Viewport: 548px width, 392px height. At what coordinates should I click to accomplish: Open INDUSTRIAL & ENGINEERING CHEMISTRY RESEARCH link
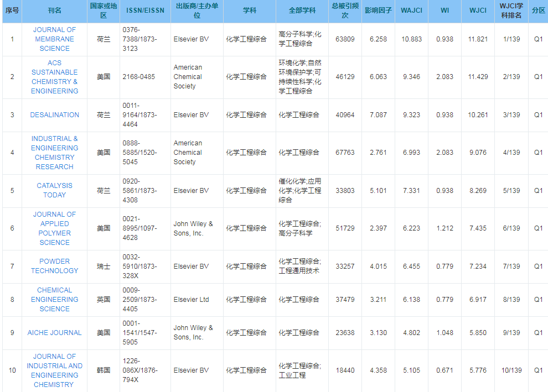click(54, 153)
